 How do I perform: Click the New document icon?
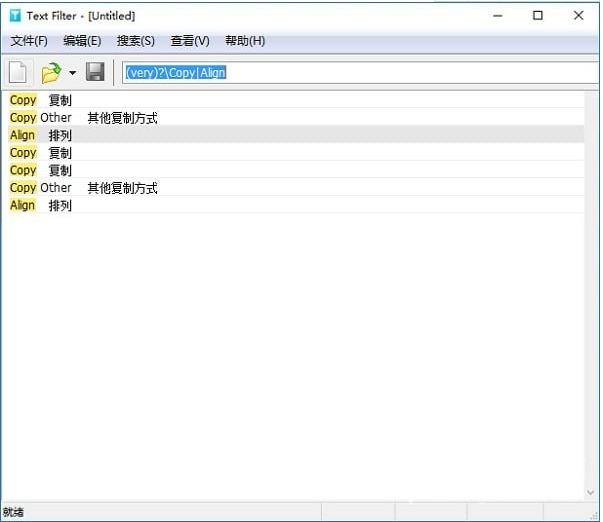tap(18, 72)
